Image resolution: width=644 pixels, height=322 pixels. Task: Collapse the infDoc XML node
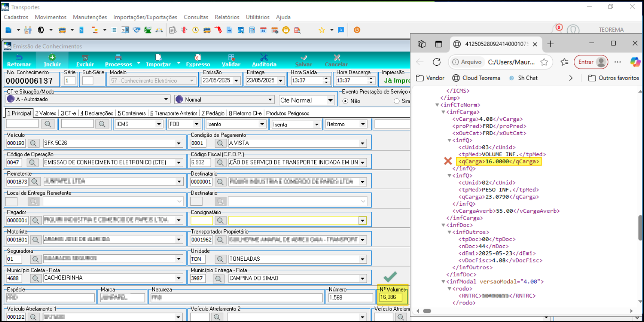pyautogui.click(x=443, y=225)
